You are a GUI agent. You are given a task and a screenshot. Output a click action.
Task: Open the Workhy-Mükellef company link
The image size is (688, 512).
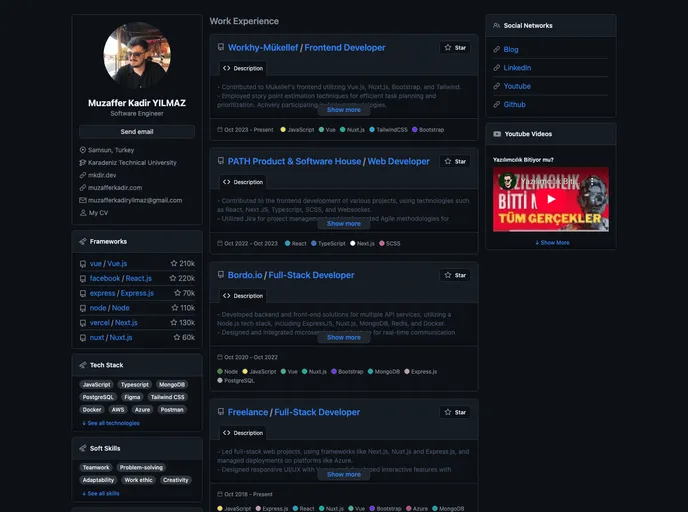[263, 48]
